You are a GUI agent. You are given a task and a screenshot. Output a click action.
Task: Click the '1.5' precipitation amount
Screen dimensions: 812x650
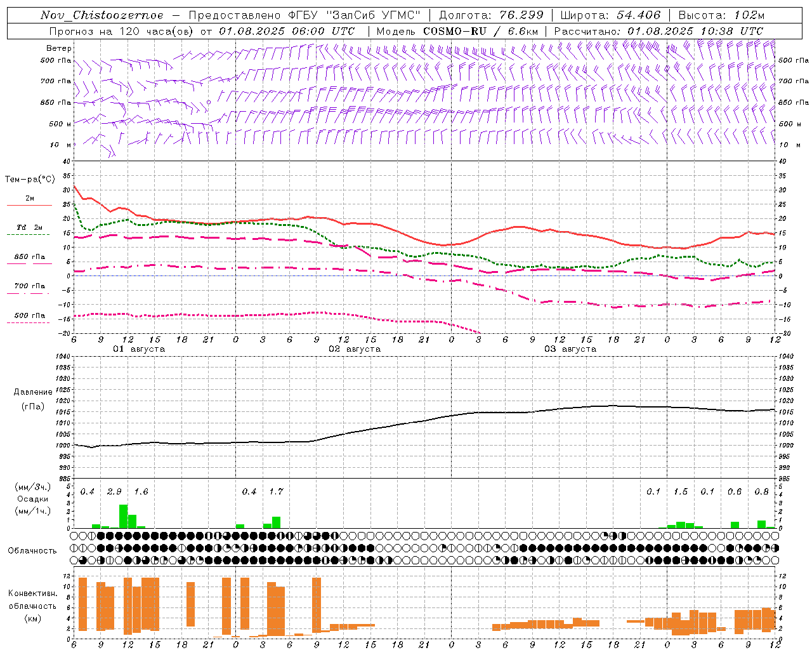pos(681,491)
